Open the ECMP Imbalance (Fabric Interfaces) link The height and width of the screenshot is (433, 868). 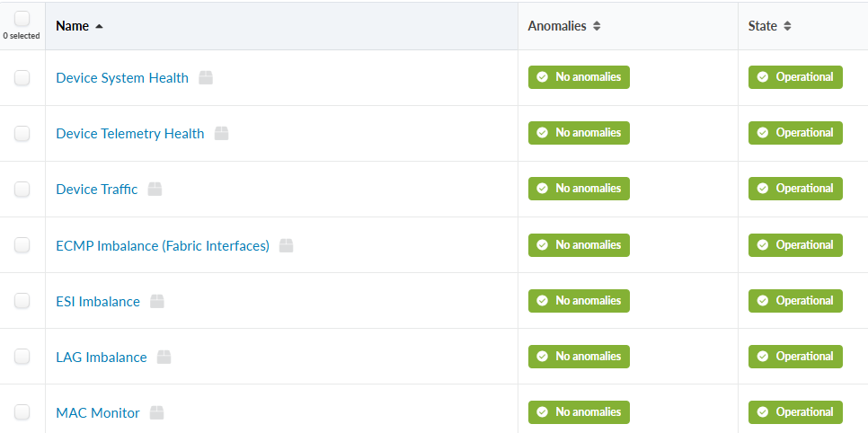[163, 245]
